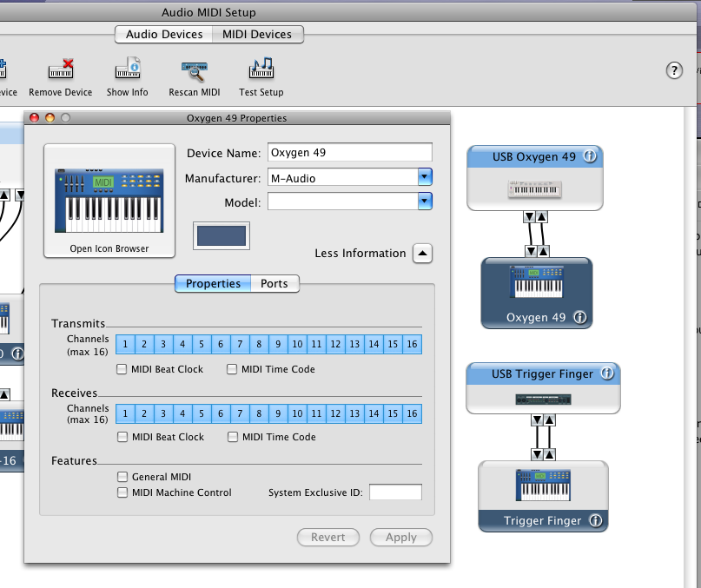
Task: Click Oxygen 49 device up-arrow port
Action: [x=543, y=251]
